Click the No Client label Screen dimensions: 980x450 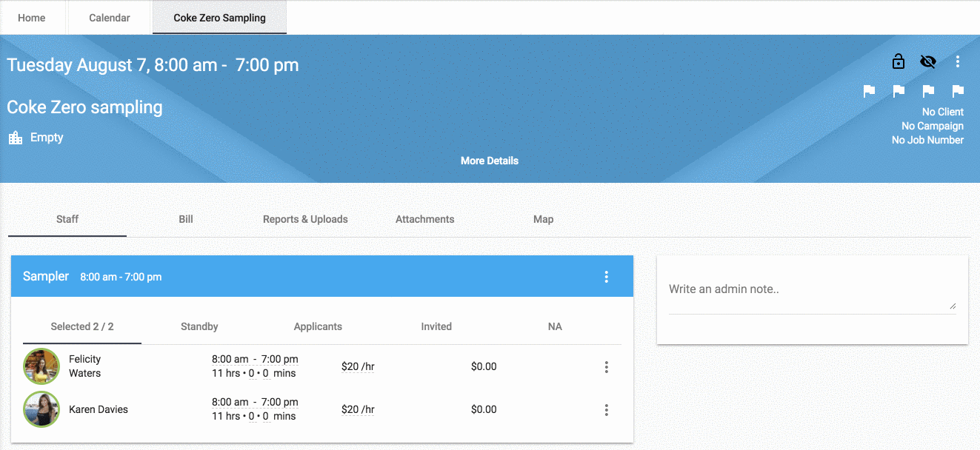pos(943,112)
